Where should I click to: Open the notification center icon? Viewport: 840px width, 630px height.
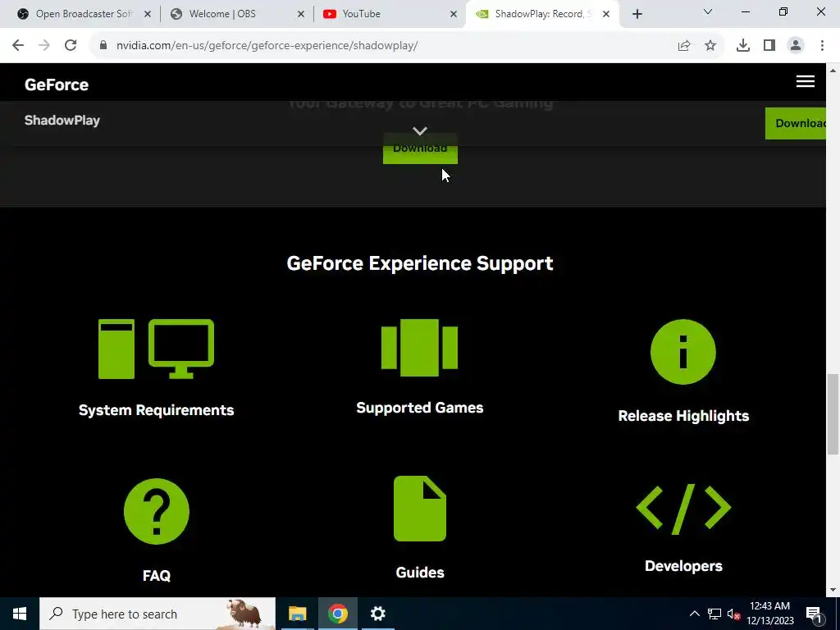tap(814, 614)
